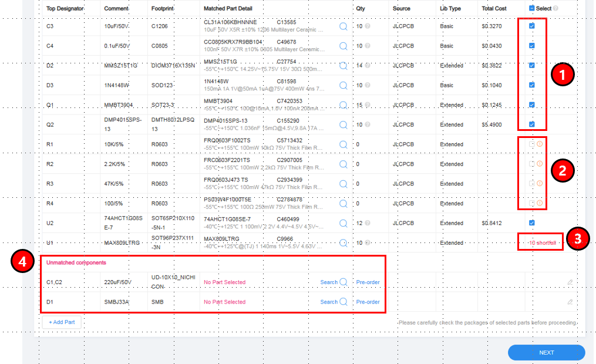Toggle the select-all checkbox in header
This screenshot has height=364, width=596.
tap(532, 8)
